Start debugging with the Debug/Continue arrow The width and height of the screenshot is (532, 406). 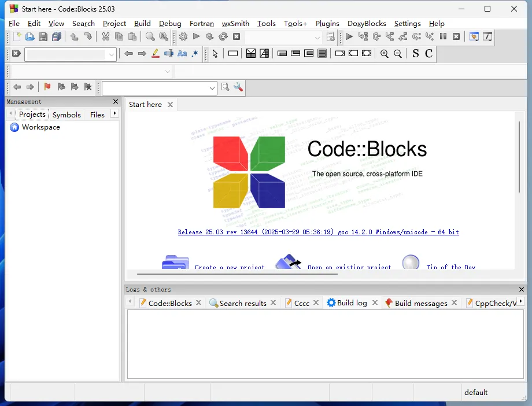tap(349, 36)
